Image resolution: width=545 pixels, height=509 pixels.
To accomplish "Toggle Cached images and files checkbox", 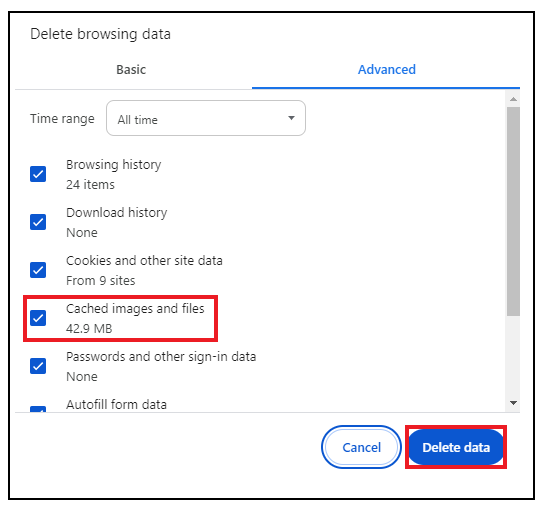I will coord(38,318).
